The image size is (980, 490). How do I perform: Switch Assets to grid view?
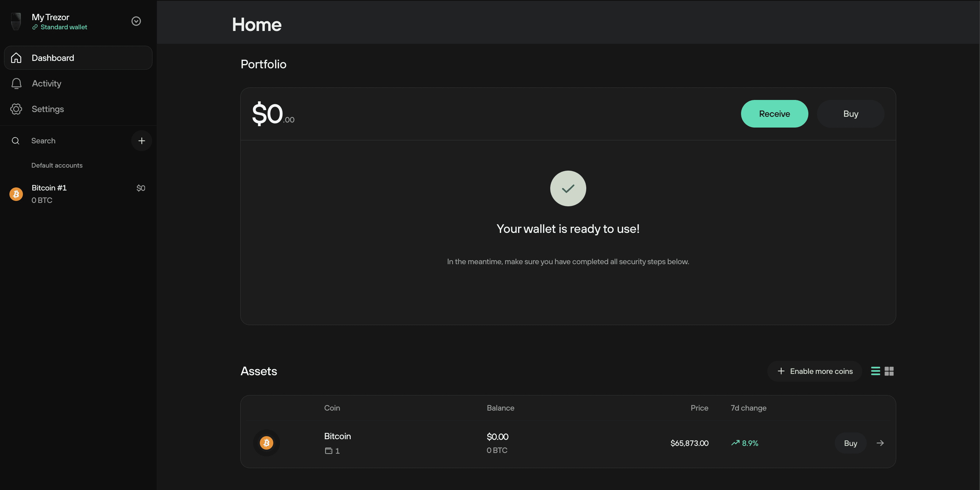[x=889, y=371]
